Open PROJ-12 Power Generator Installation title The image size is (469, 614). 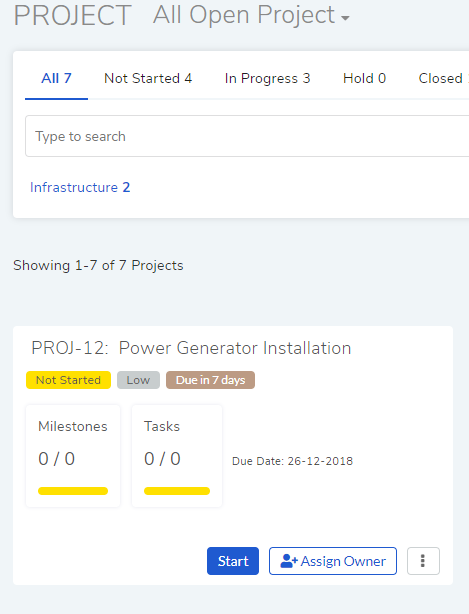click(x=191, y=348)
